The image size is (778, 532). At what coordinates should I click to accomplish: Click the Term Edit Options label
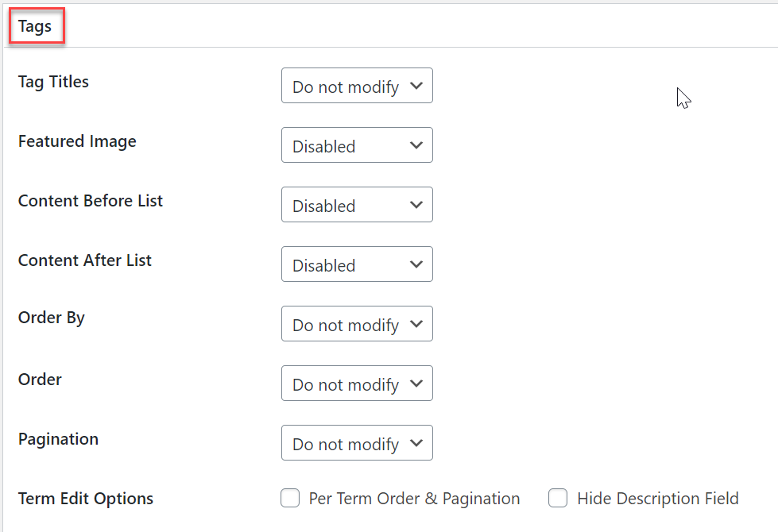[86, 499]
